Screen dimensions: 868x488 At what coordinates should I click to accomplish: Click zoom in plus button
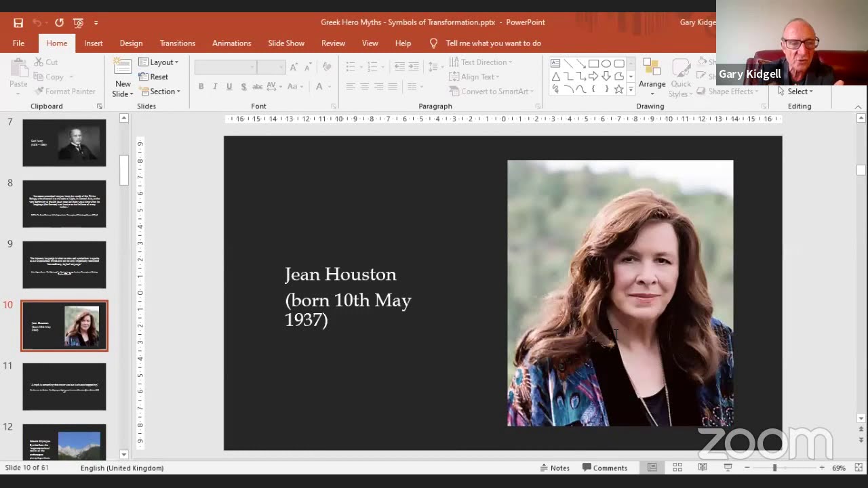click(822, 468)
